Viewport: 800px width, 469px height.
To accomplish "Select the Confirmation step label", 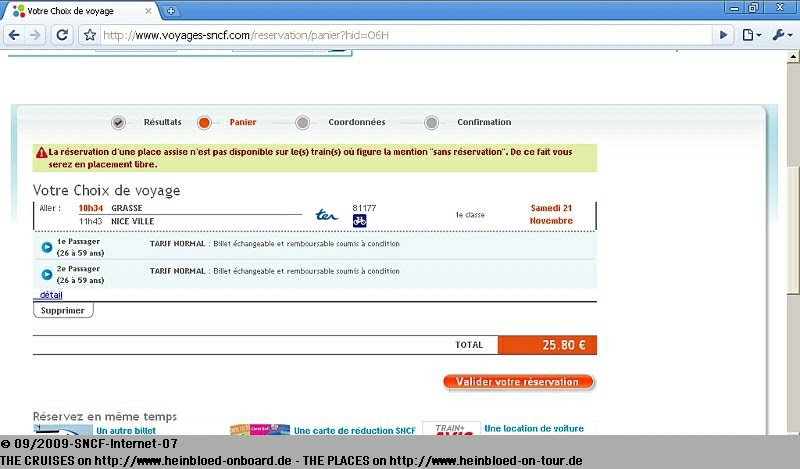I will [x=484, y=122].
